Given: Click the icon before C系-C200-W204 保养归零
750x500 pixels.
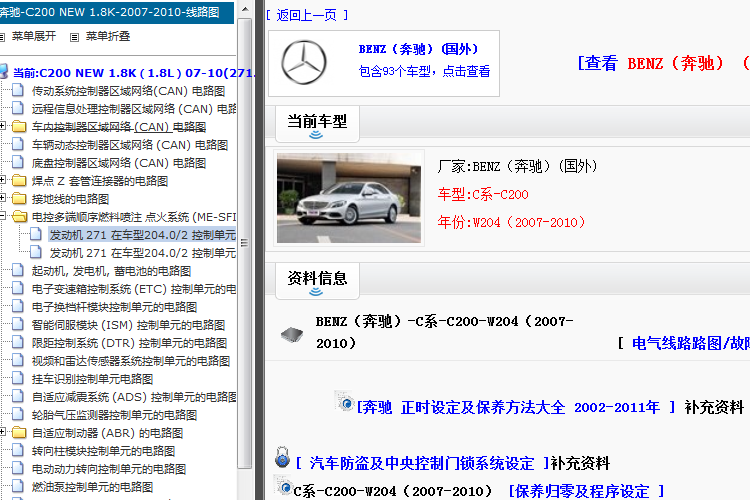Looking at the screenshot, I should (x=282, y=485).
